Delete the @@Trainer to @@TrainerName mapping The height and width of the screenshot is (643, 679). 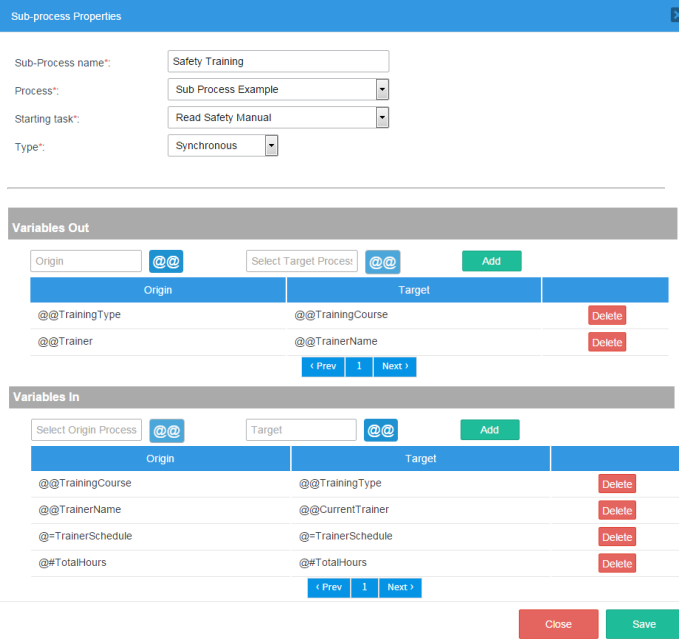tap(606, 342)
